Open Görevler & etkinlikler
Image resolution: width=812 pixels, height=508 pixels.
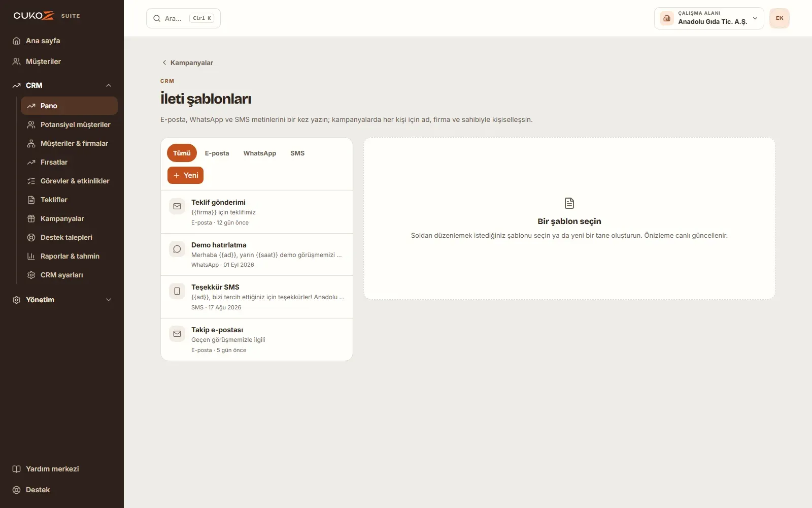(x=69, y=181)
